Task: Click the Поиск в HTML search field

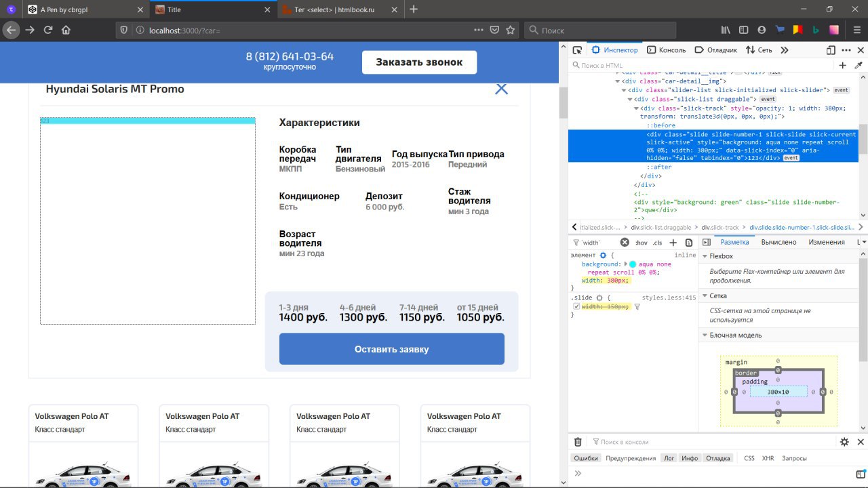Action: 703,66
